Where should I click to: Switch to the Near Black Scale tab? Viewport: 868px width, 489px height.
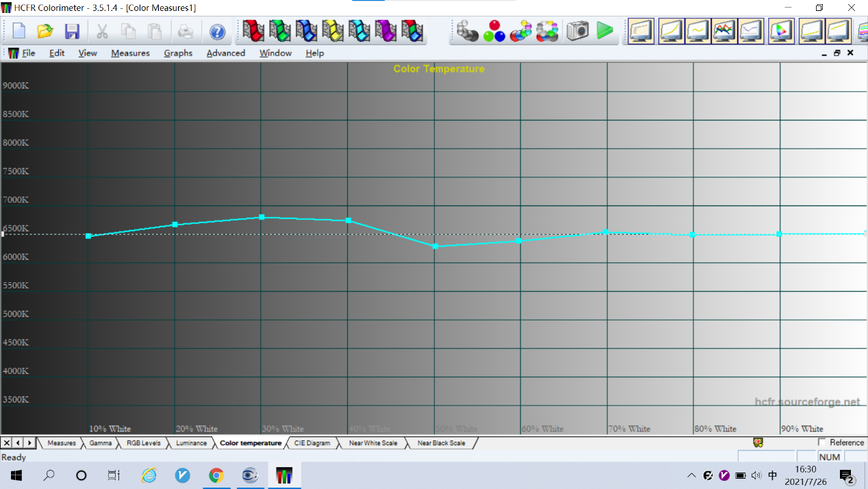[441, 443]
